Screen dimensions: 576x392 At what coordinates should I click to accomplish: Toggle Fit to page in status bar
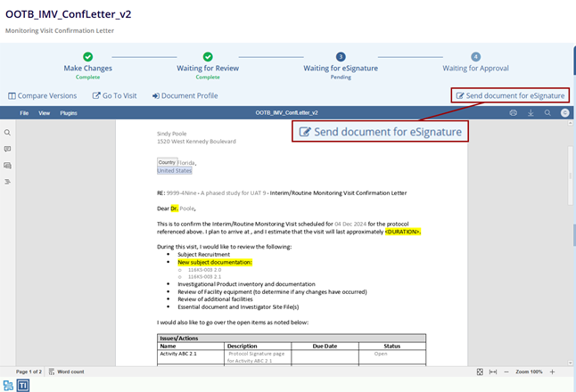(x=480, y=372)
